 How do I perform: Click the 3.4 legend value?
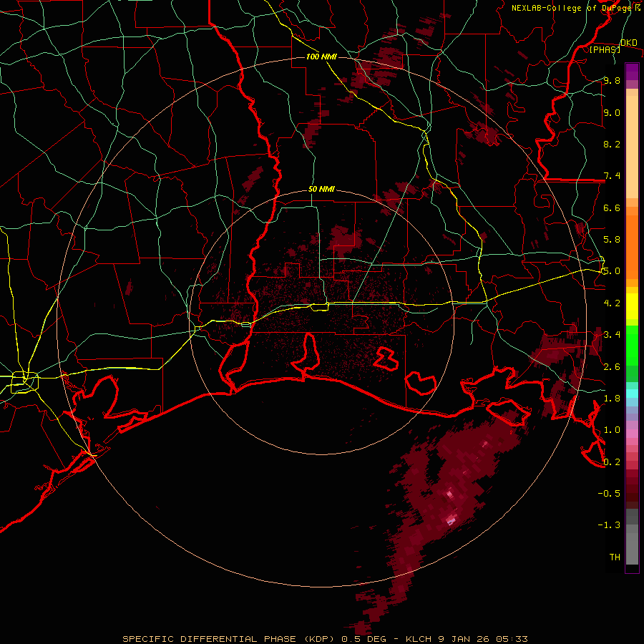[612, 334]
